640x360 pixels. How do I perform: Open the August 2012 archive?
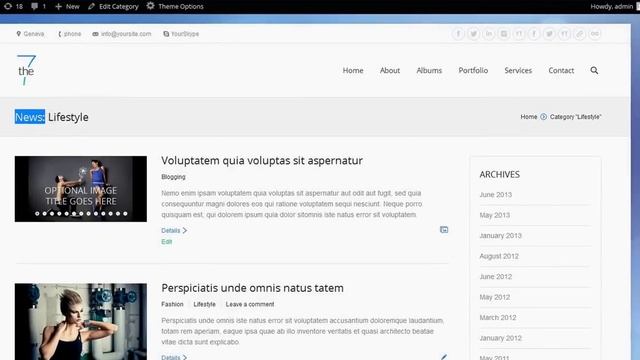click(x=499, y=256)
